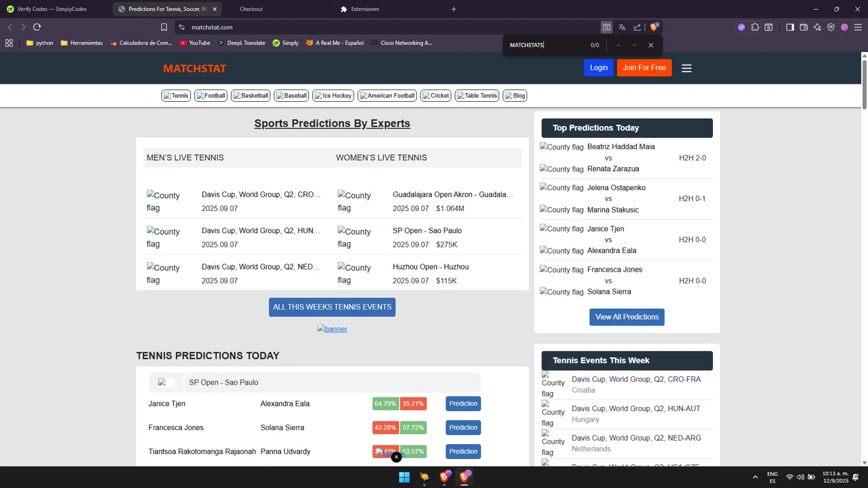This screenshot has width=868, height=488.
Task: Click ALL THIS WEEKS TENNIS EVENTS button
Action: pyautogui.click(x=332, y=307)
